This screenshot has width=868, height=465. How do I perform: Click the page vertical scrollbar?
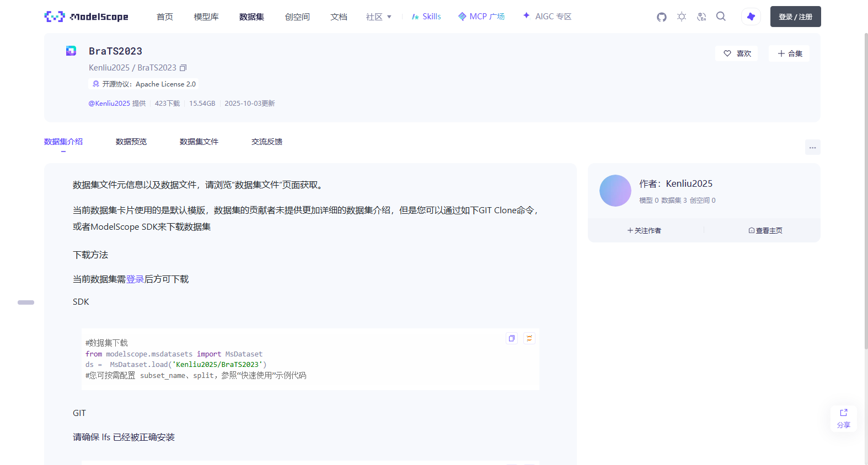coord(866,190)
